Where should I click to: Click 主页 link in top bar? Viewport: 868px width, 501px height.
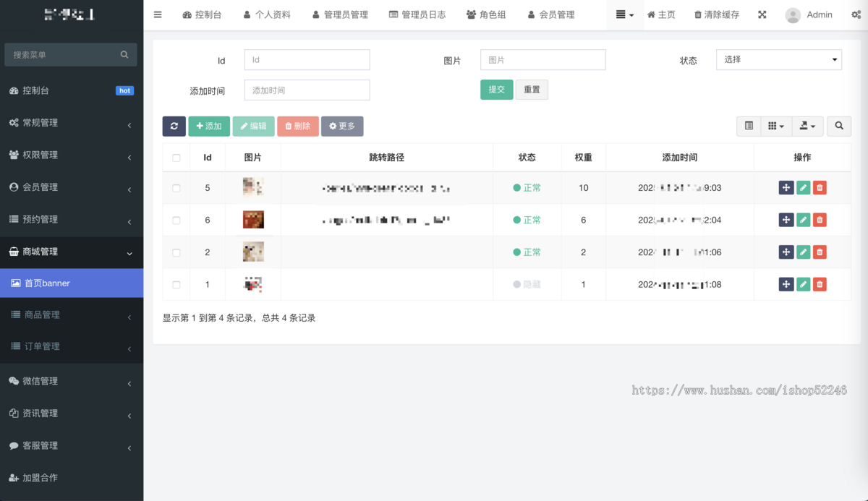(661, 14)
